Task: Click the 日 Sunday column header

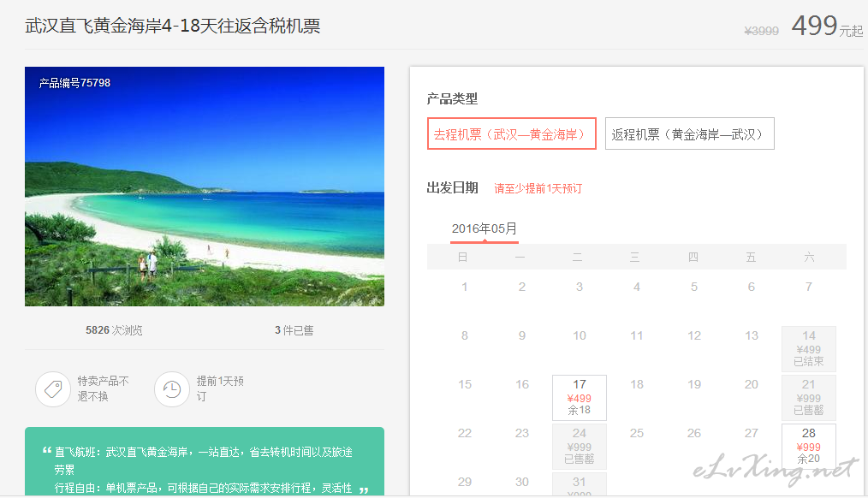Action: coord(463,257)
